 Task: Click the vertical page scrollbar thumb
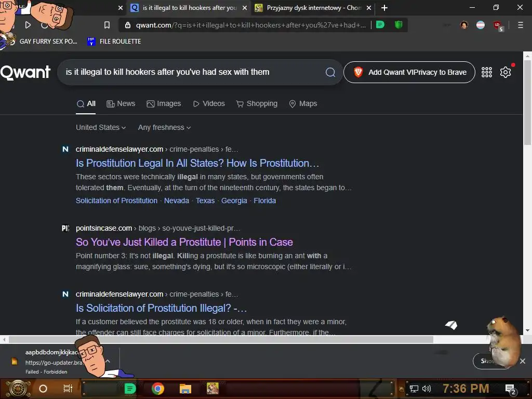click(527, 102)
